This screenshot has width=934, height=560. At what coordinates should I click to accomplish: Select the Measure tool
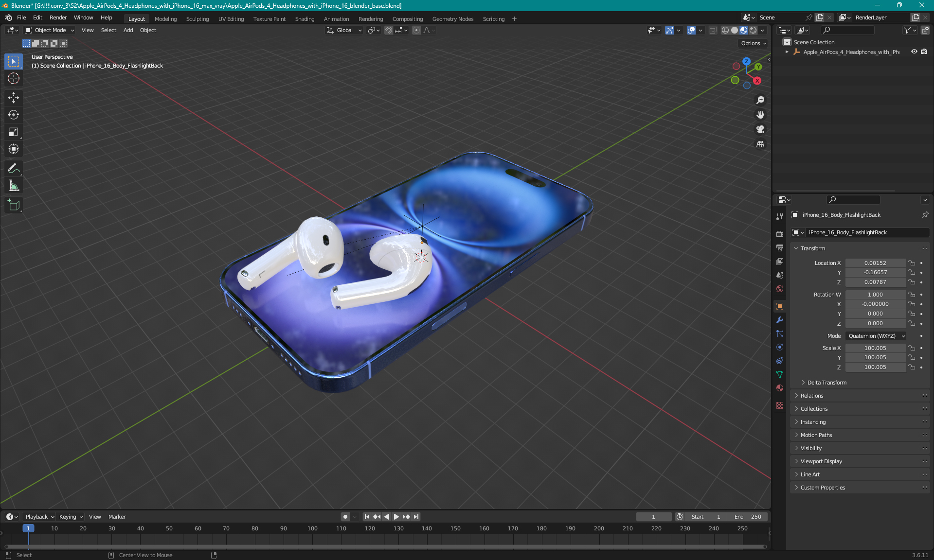(14, 185)
